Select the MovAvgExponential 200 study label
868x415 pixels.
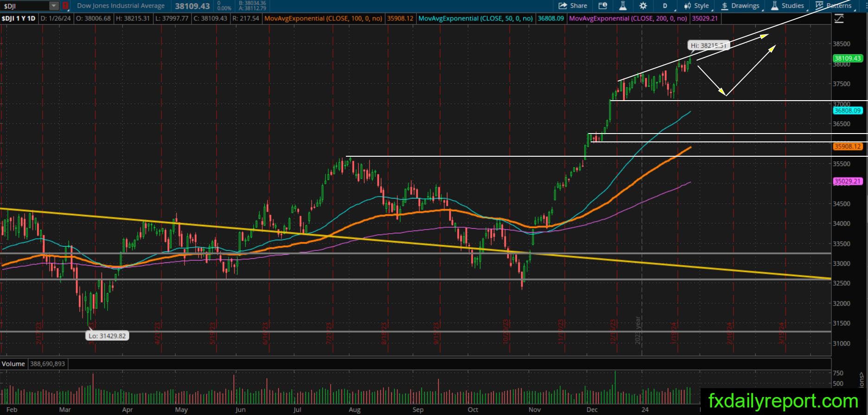tap(628, 19)
